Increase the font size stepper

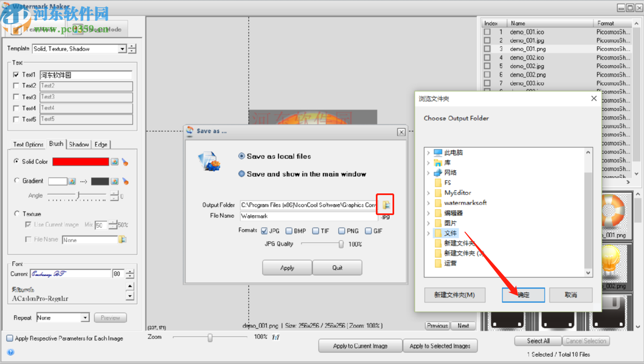click(130, 271)
